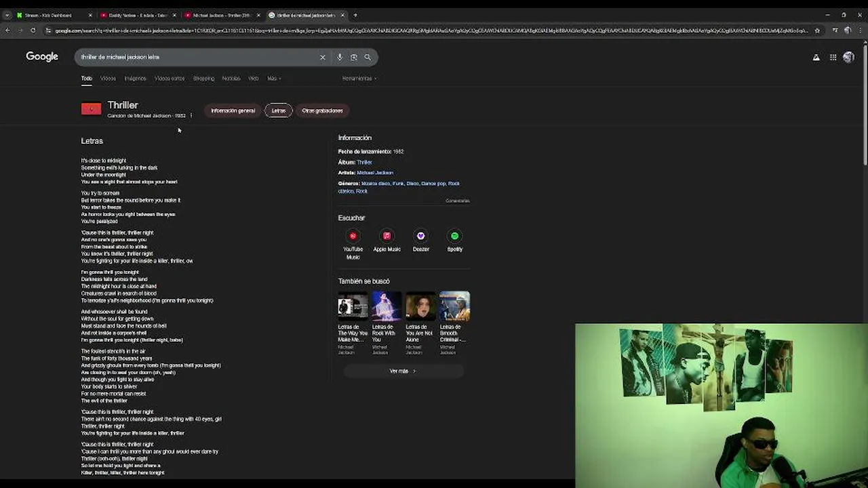The height and width of the screenshot is (488, 868).
Task: Select the Videos results tab
Action: click(x=108, y=79)
